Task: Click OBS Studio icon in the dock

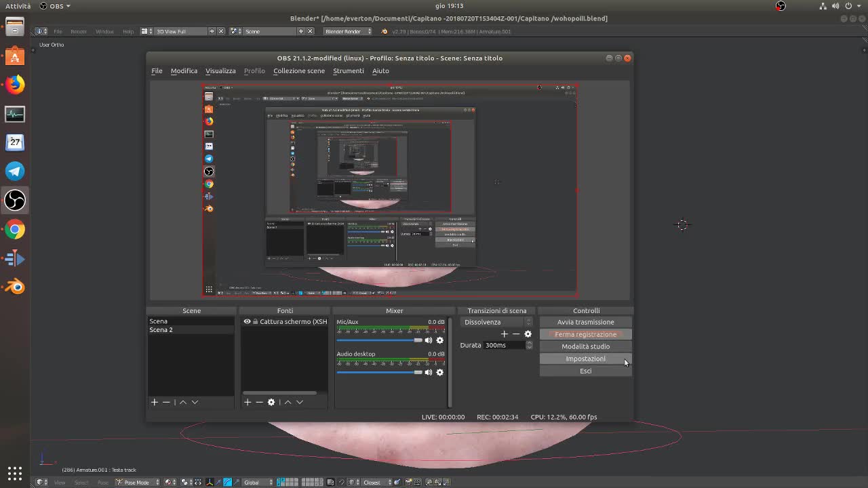Action: click(15, 200)
